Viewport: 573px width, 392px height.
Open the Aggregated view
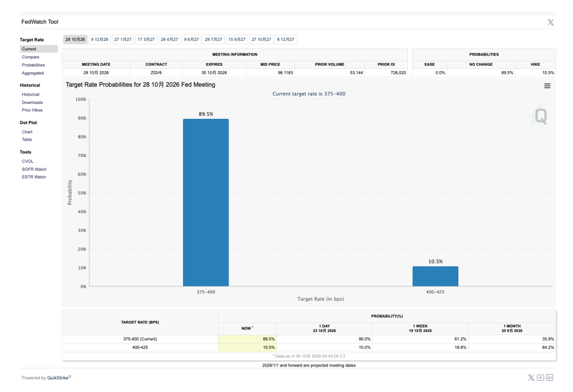coord(32,73)
